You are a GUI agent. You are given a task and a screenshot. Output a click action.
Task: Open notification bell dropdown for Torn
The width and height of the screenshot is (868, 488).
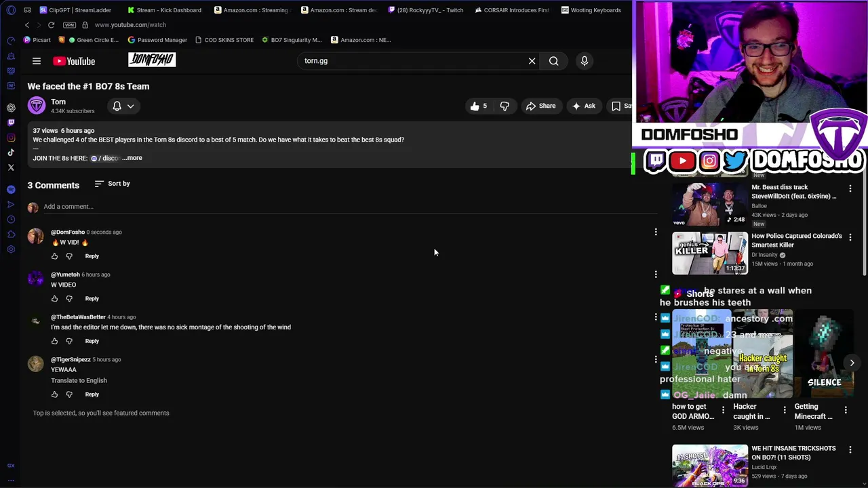coord(123,106)
